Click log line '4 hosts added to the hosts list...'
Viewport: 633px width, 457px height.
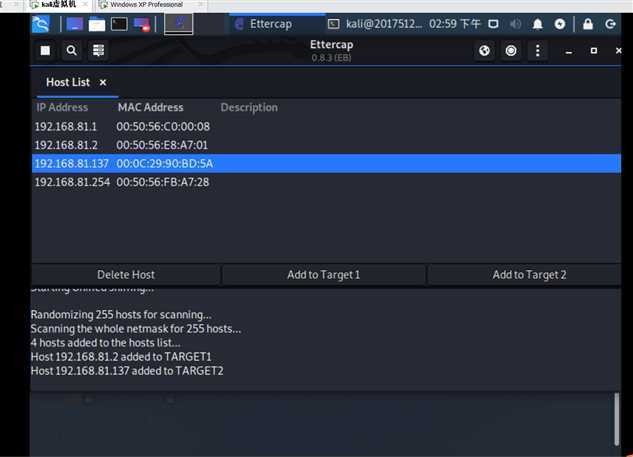click(x=106, y=343)
